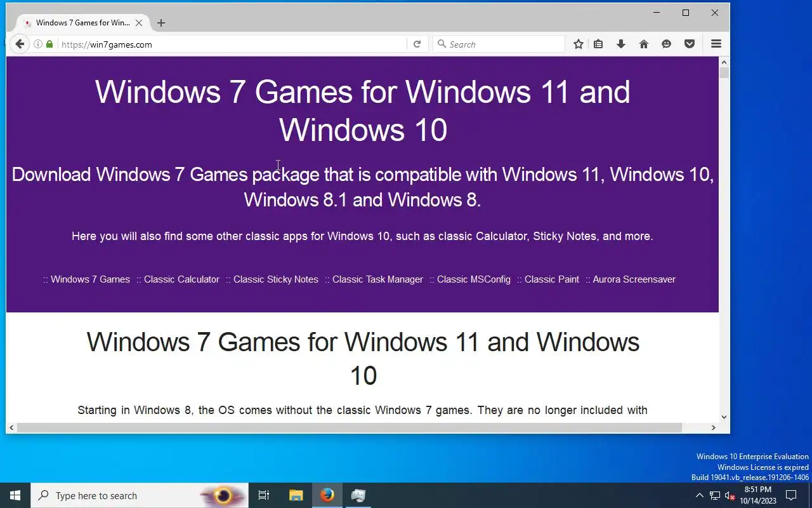Select the Windows 7 Games for Win... tab
This screenshot has height=508, width=812.
(x=82, y=23)
